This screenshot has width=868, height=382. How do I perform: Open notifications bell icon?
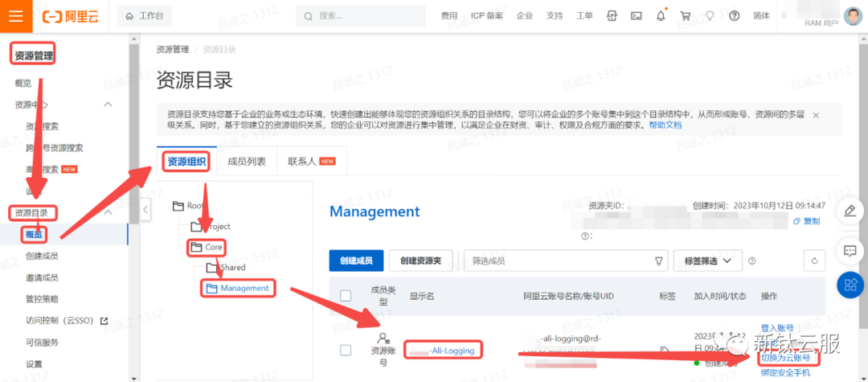tap(661, 16)
